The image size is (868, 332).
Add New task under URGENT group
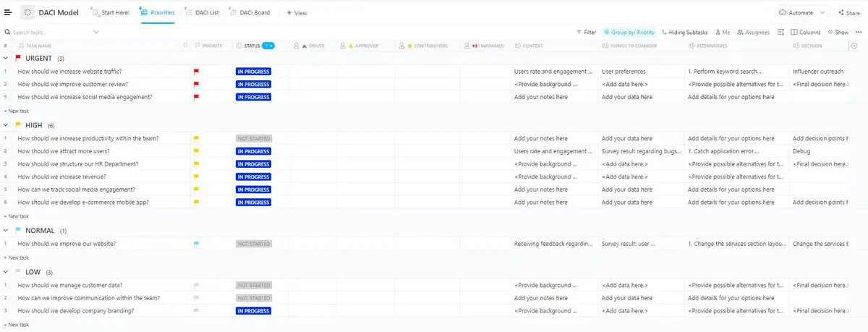coord(16,111)
